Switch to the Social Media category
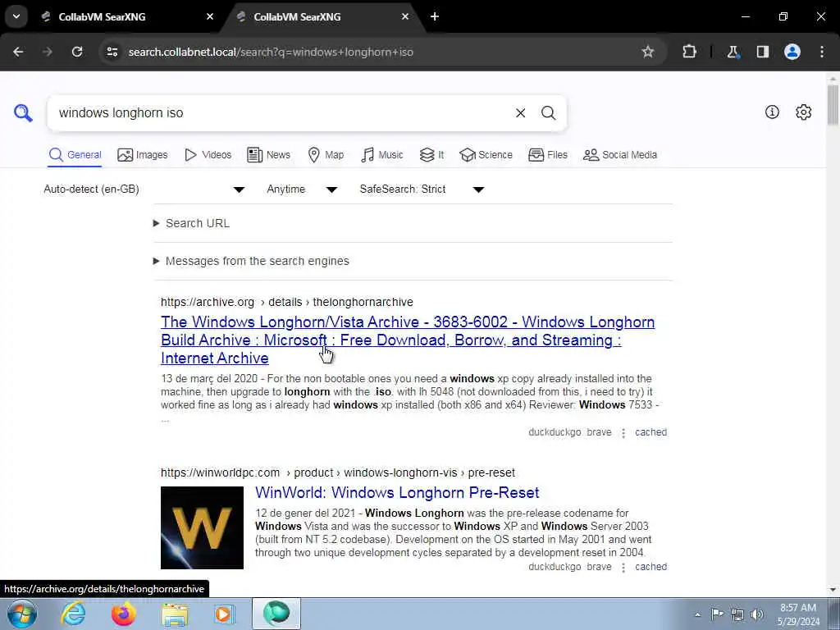840x630 pixels. [x=620, y=155]
